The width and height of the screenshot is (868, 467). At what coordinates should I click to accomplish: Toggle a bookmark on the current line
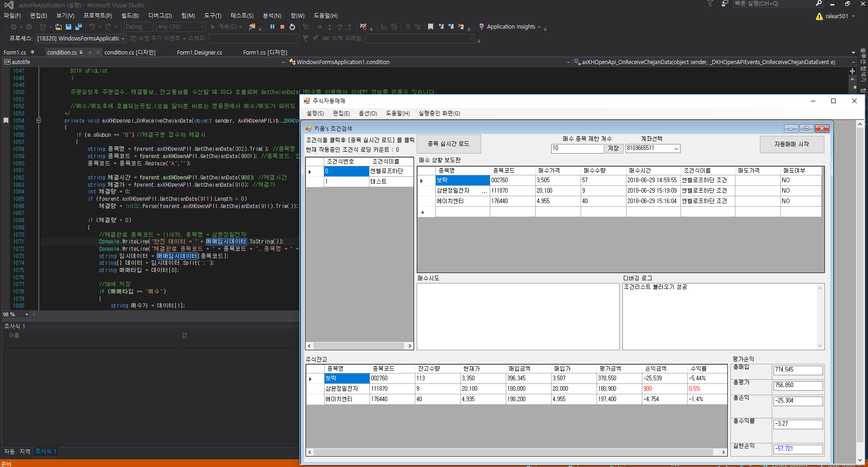point(430,27)
